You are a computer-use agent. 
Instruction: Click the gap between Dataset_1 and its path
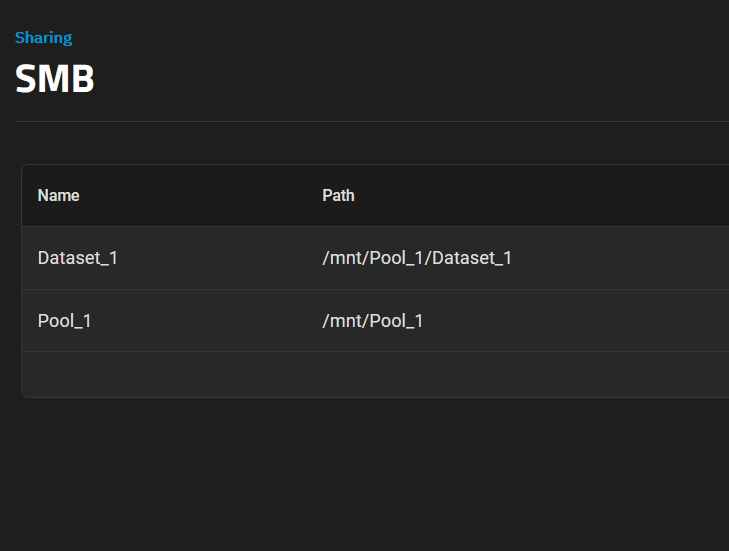coord(220,258)
